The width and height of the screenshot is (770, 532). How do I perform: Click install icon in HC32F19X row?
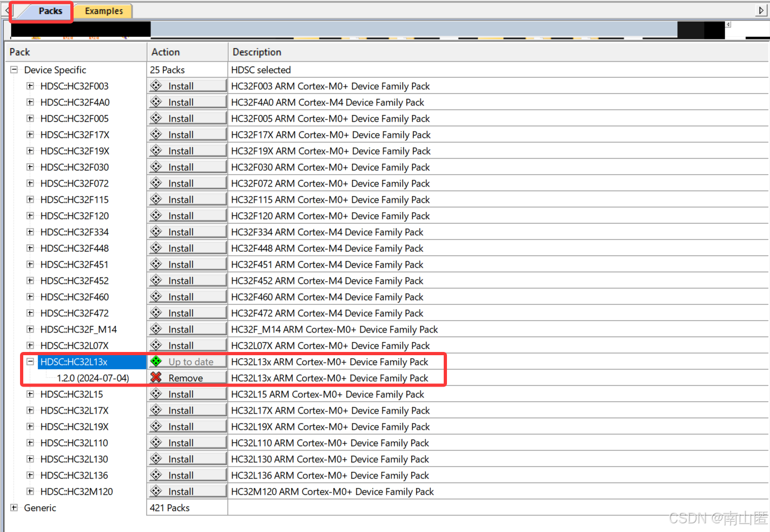[156, 150]
